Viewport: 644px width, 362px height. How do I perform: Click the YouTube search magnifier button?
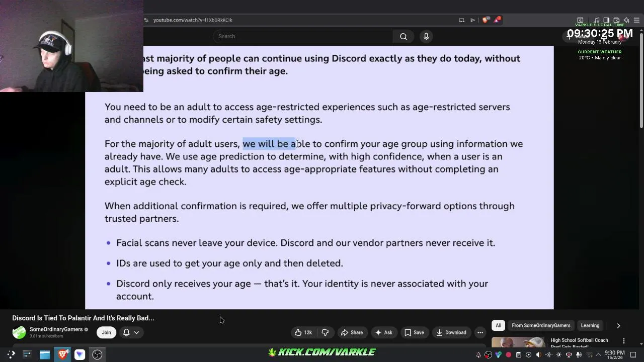(x=404, y=36)
